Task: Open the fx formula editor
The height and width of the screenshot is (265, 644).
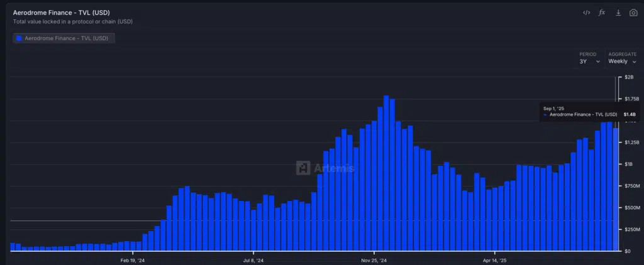Action: click(x=602, y=13)
